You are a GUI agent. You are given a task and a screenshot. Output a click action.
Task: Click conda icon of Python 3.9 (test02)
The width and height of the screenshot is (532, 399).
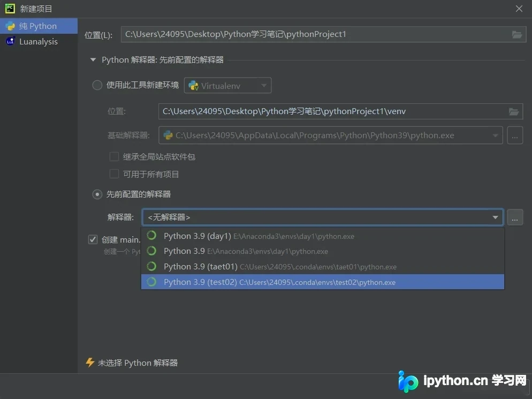(x=151, y=282)
